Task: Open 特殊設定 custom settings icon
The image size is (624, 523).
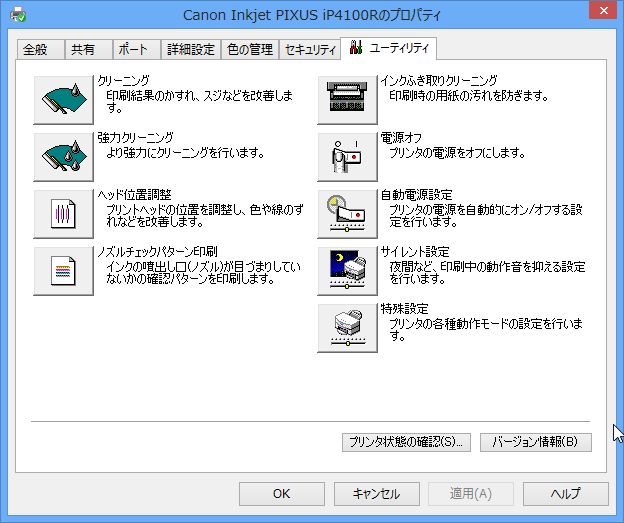Action: tap(347, 328)
